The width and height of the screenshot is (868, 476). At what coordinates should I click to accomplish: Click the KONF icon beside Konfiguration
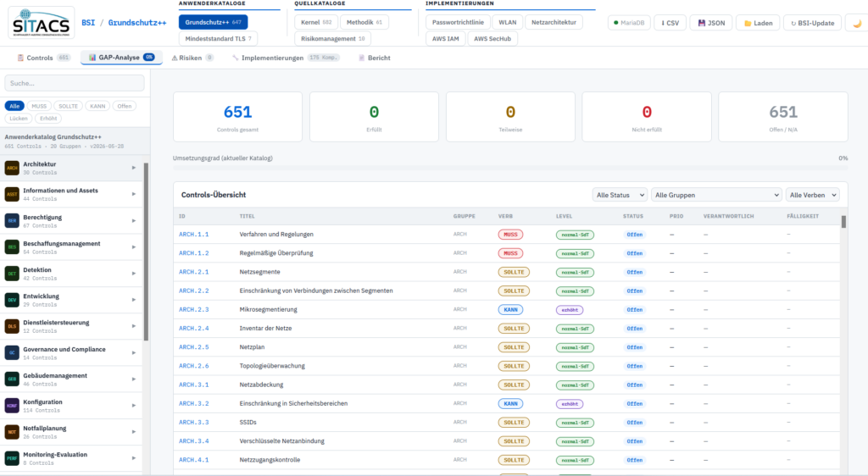pos(12,405)
